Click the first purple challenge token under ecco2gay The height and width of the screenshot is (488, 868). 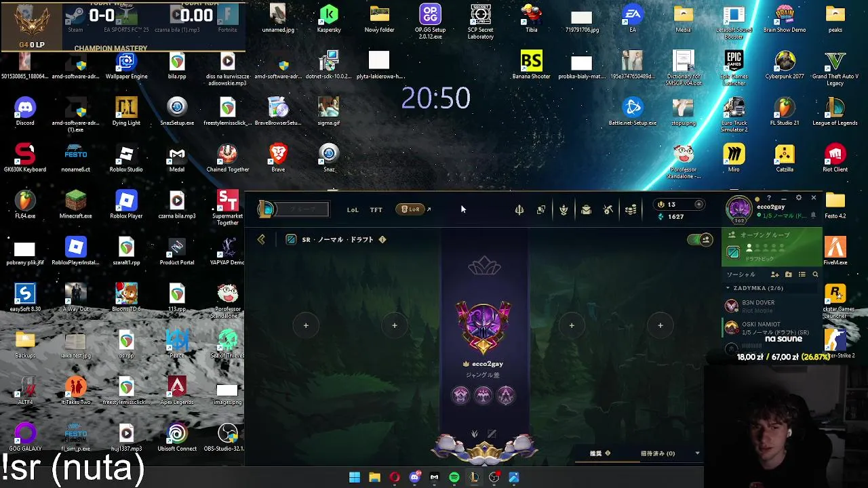[x=460, y=395]
